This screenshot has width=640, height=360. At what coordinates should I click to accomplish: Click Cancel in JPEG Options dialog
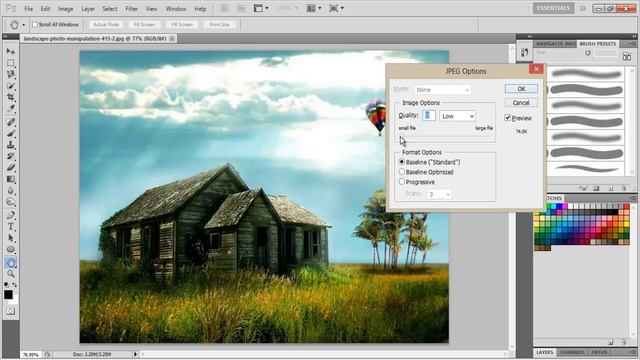521,102
